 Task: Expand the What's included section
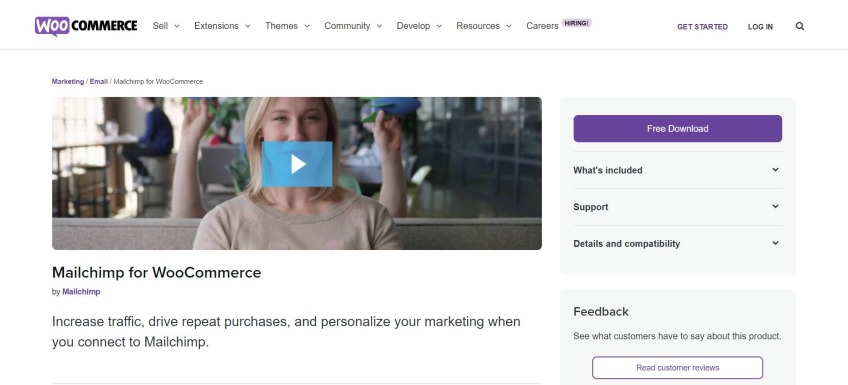[678, 170]
